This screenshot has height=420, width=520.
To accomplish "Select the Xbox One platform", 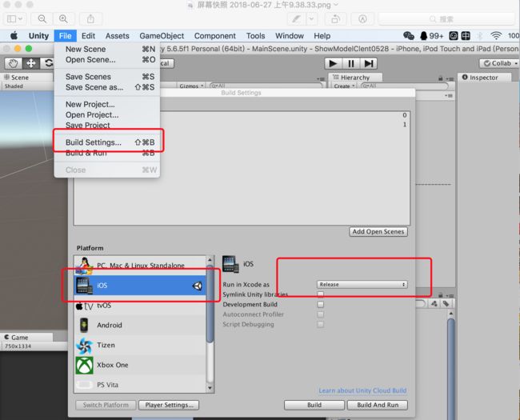I will click(140, 365).
